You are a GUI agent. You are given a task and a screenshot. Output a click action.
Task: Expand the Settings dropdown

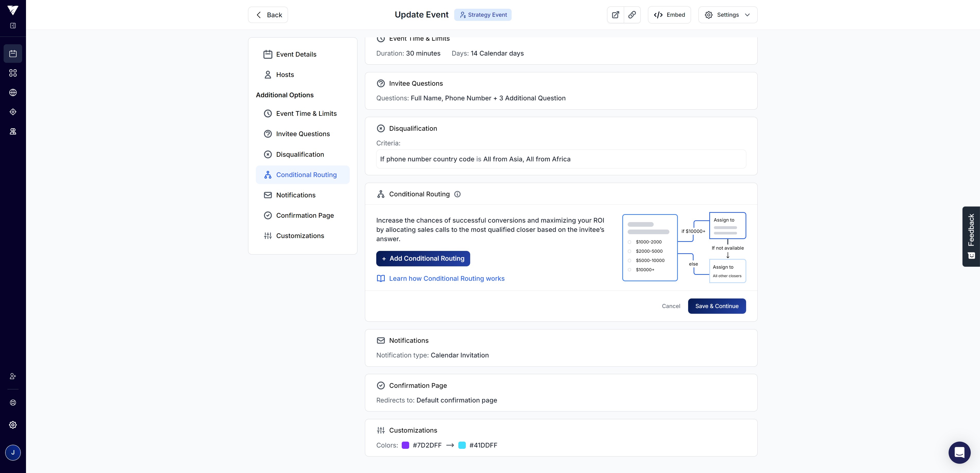727,15
